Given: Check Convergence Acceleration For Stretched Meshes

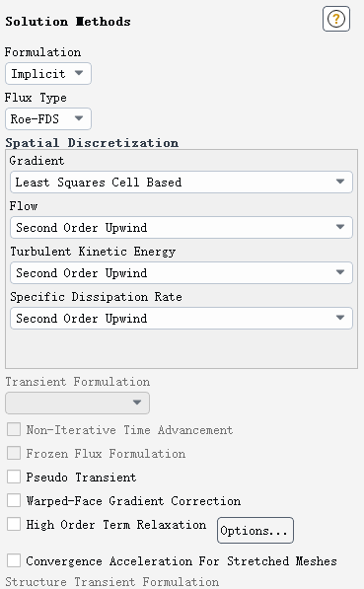Looking at the screenshot, I should click(14, 560).
